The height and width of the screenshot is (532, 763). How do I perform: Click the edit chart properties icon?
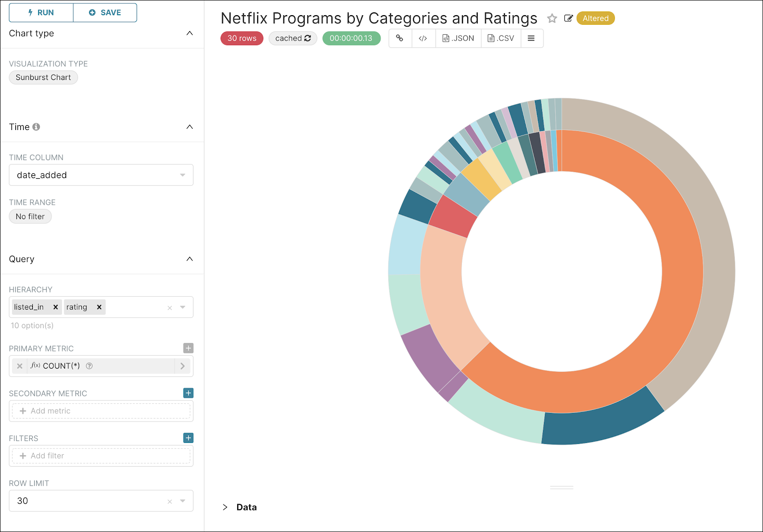[568, 19]
